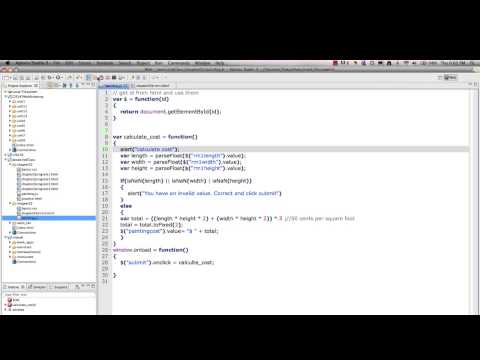The height and width of the screenshot is (360, 480).
Task: Open the Window menu
Action: tap(202, 63)
